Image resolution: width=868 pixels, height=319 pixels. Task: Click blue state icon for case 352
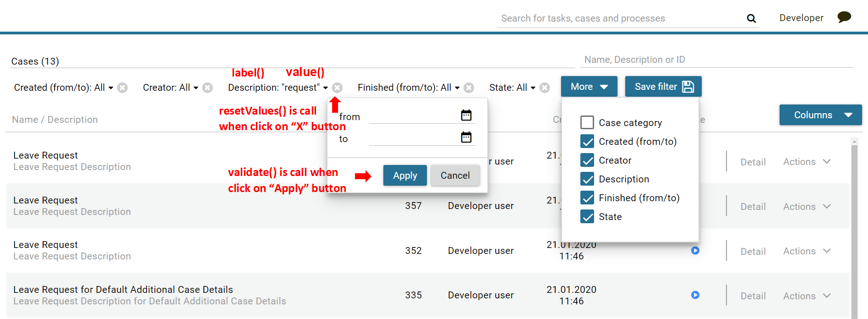point(695,251)
